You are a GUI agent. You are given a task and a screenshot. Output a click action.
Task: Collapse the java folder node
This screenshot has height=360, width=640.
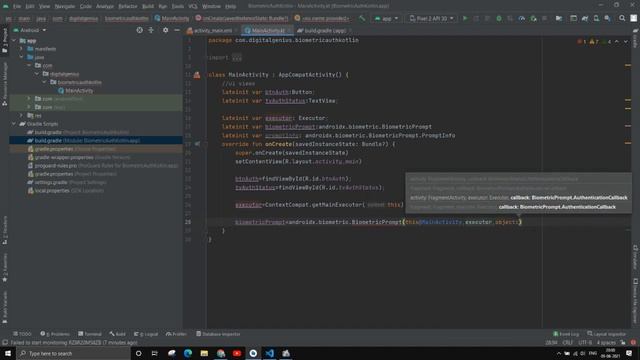pyautogui.click(x=22, y=57)
